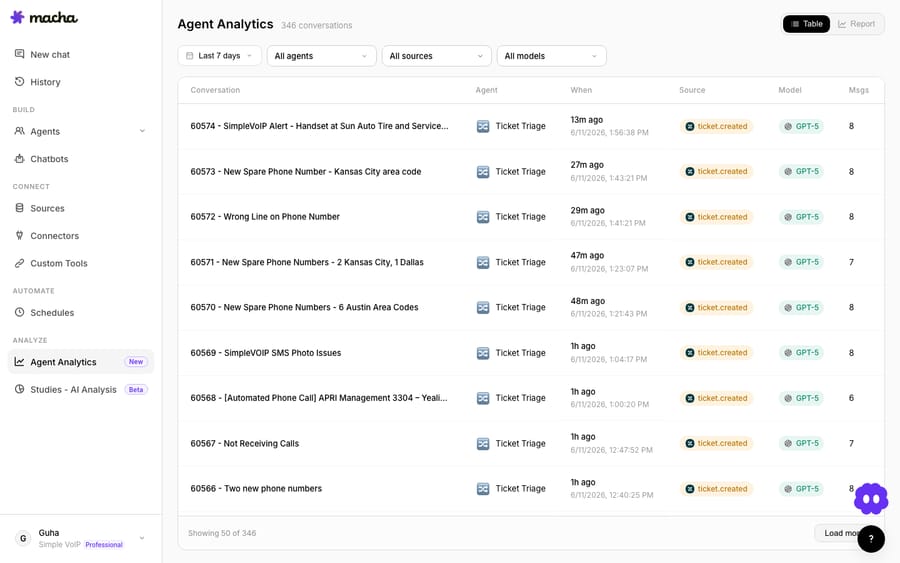Click the Chatbots robot icon

20,158
